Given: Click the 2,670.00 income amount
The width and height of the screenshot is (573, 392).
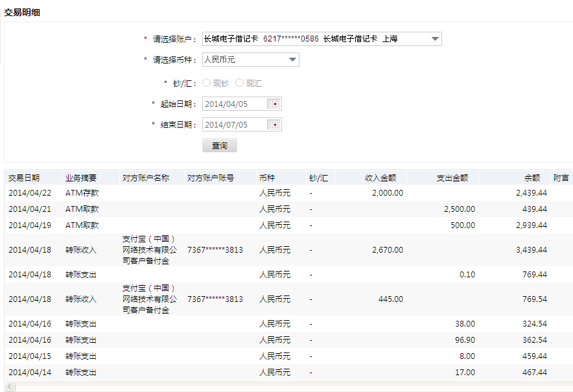Looking at the screenshot, I should click(x=388, y=250).
